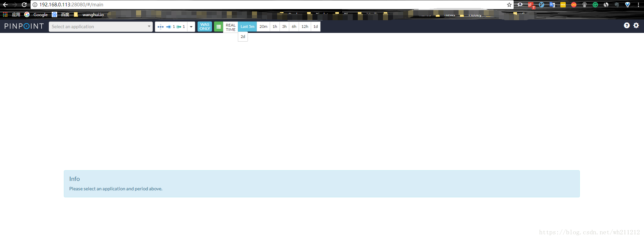Open the apps grid bookmark icon
Viewport: 644px width, 239px height.
click(5, 14)
